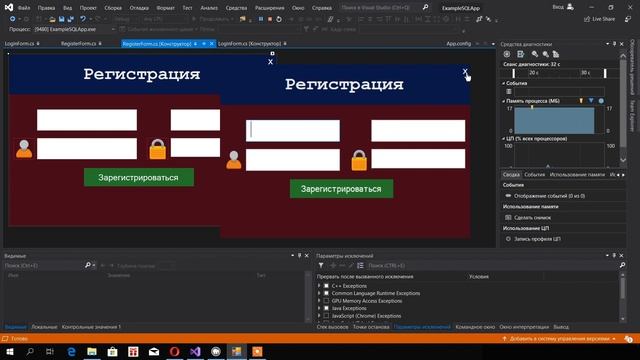Click the user avatar picture in the designer form

pyautogui.click(x=24, y=149)
